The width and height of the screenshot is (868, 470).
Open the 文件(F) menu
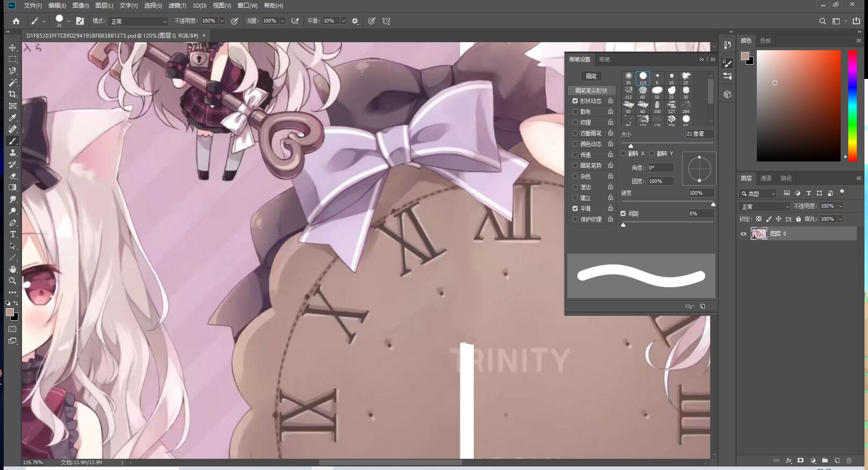33,5
